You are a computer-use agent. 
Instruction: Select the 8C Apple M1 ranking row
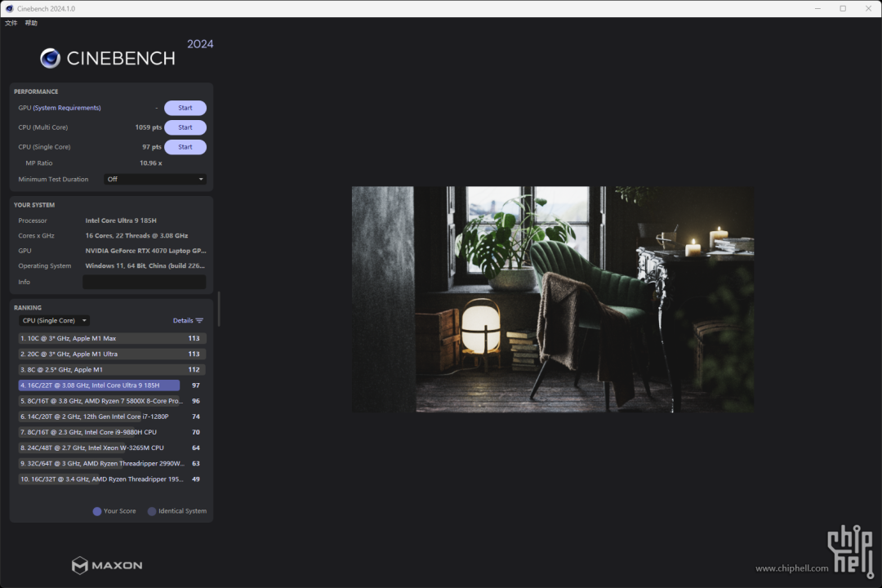[x=113, y=370]
